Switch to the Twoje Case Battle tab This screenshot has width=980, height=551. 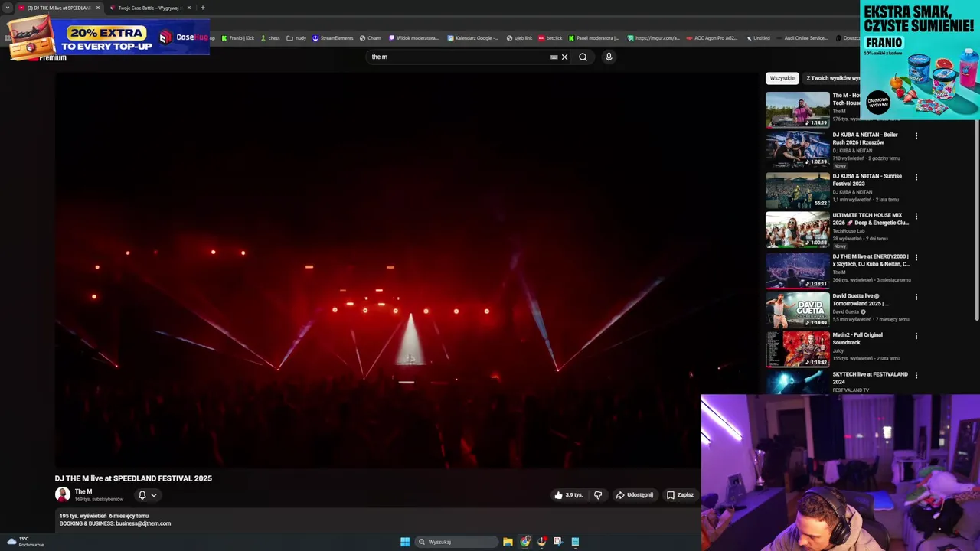tap(149, 8)
